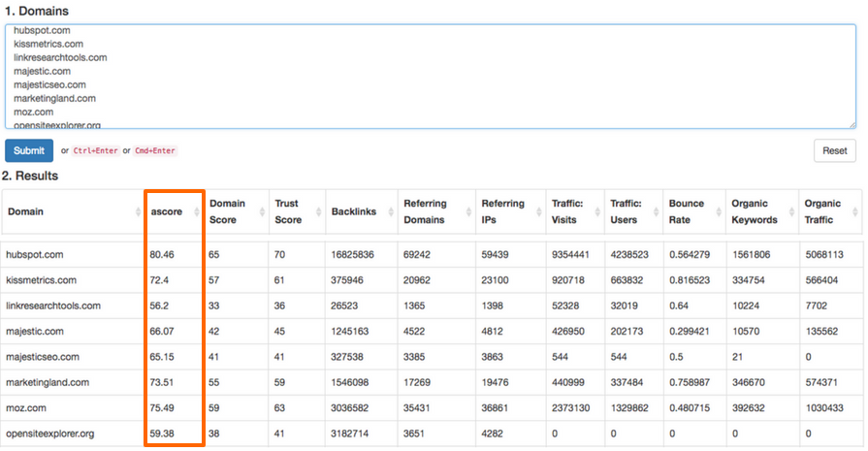The image size is (868, 451).
Task: Click moz.com line in Domains textarea
Action: [x=33, y=112]
